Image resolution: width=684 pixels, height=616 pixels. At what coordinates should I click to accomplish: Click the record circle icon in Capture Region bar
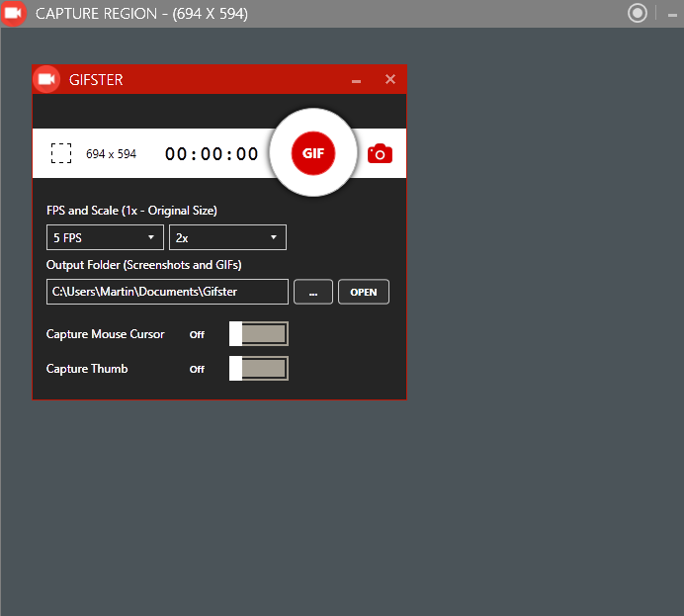click(638, 13)
